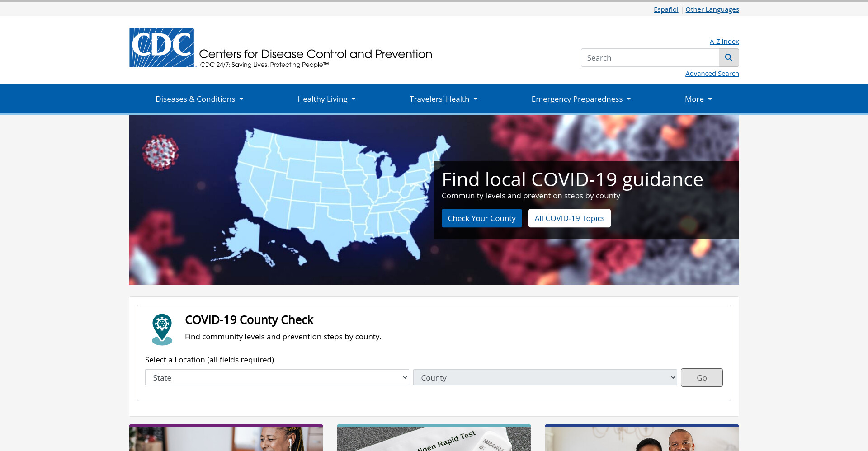
Task: Open the State dropdown
Action: 277,377
